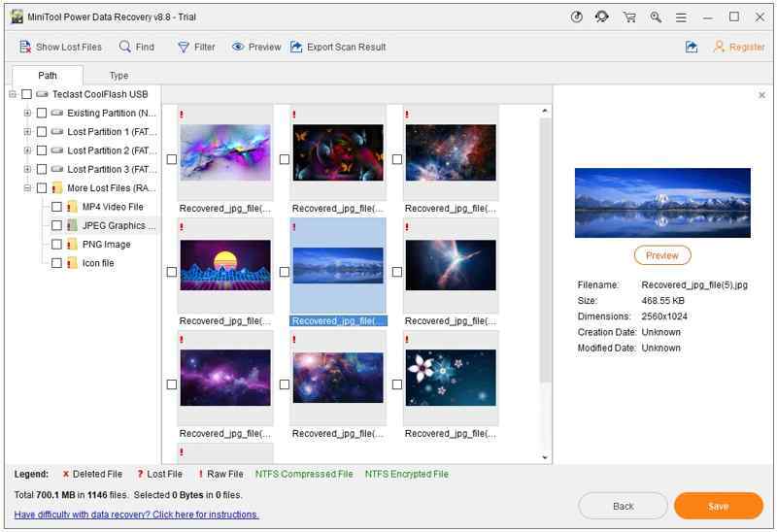Click the Preview eye icon in toolbar
The image size is (777, 532).
click(x=238, y=47)
